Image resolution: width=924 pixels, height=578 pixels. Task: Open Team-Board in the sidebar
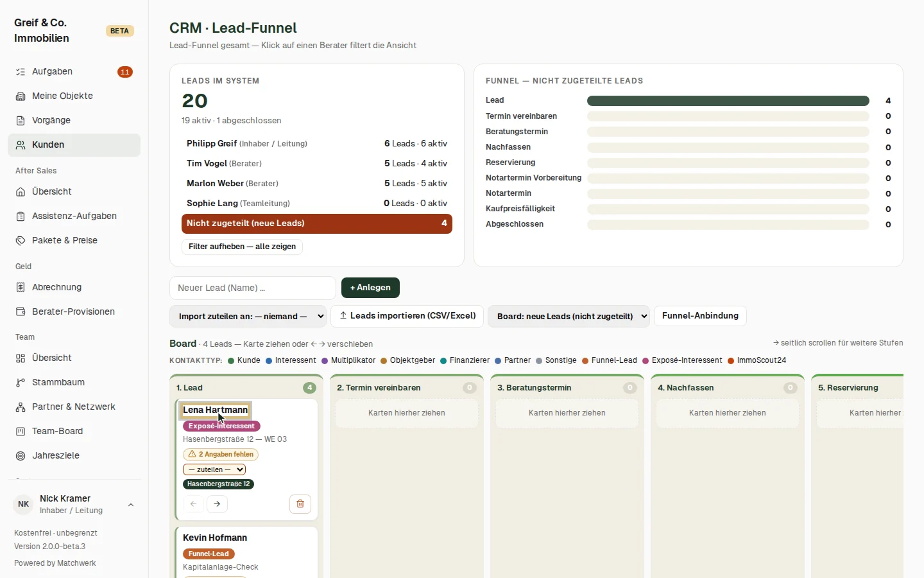74,432
